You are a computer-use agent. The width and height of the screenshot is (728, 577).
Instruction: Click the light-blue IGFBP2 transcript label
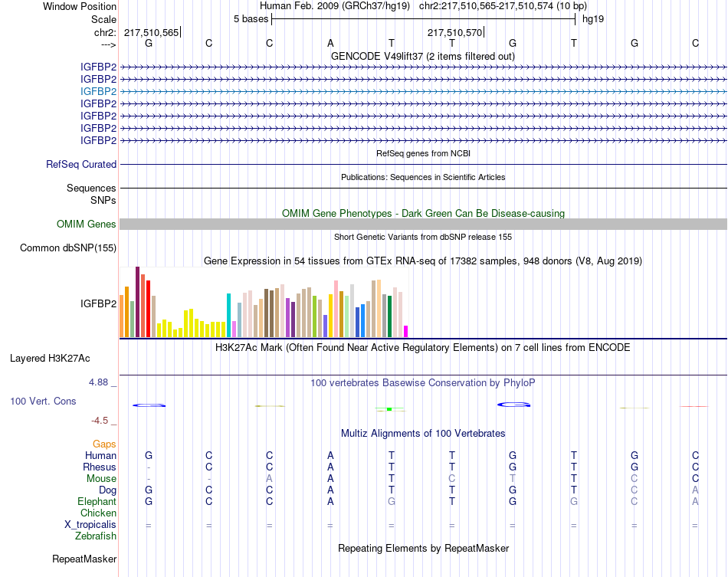(x=98, y=91)
